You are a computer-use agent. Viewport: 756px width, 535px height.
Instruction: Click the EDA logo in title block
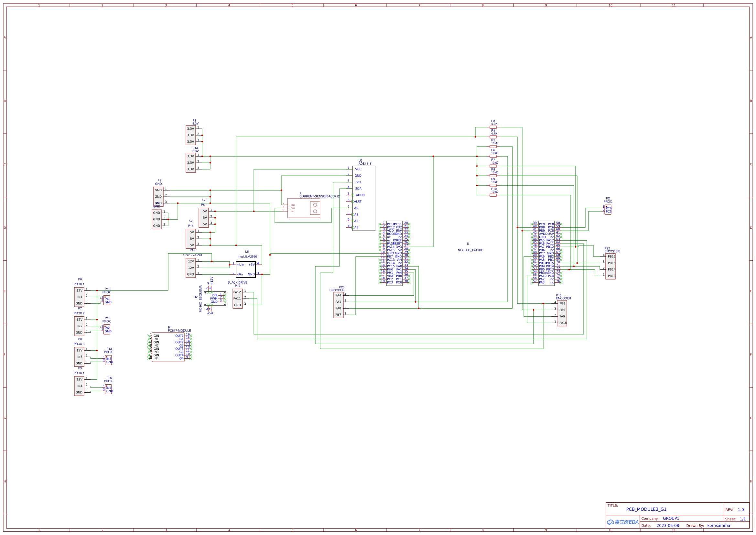[x=623, y=522]
